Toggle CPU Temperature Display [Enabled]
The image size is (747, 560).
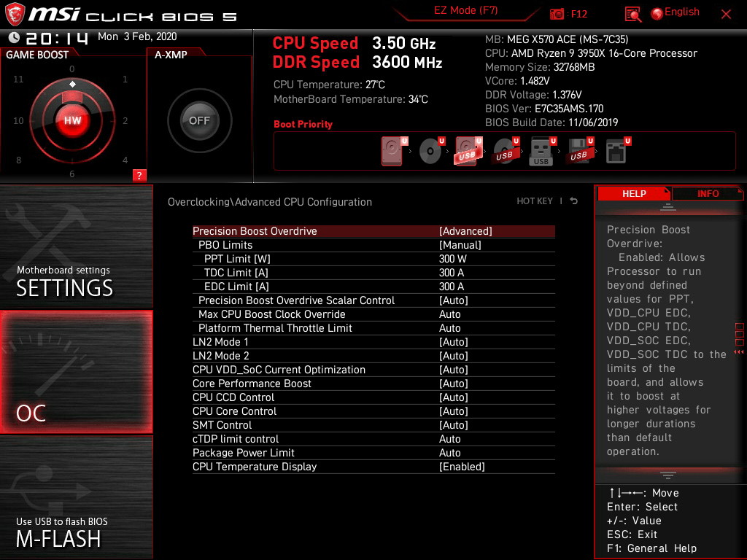[x=373, y=467]
